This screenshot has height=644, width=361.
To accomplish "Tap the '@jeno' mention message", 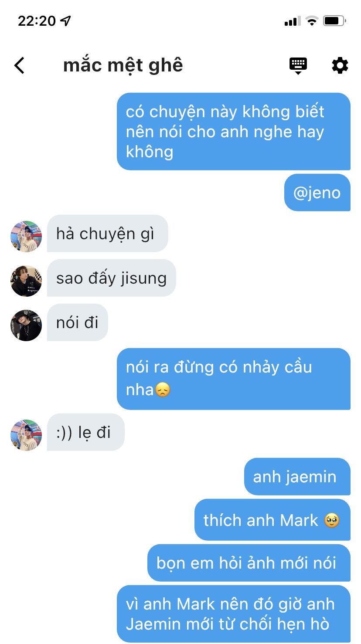I will tap(317, 193).
